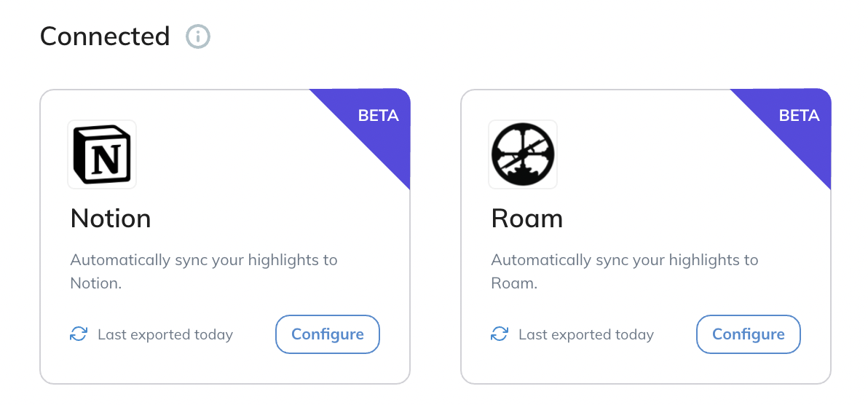The width and height of the screenshot is (868, 405).
Task: Open Configure for Notion
Action: 328,334
